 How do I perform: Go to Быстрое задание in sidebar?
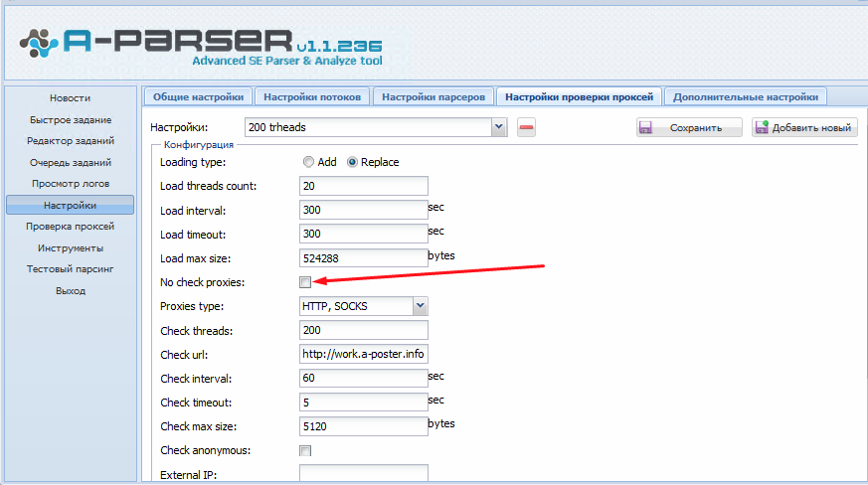(71, 119)
